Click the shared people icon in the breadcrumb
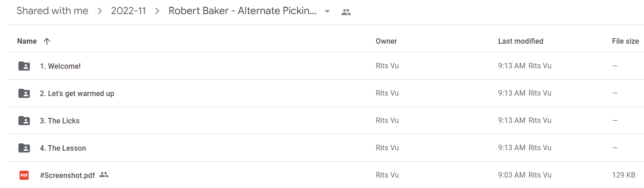644x188 pixels. pos(346,12)
